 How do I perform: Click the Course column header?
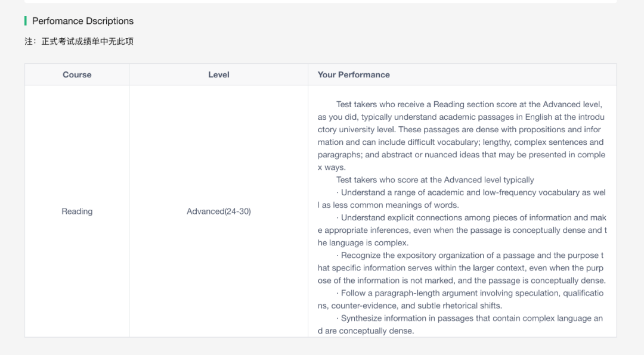[x=77, y=74]
